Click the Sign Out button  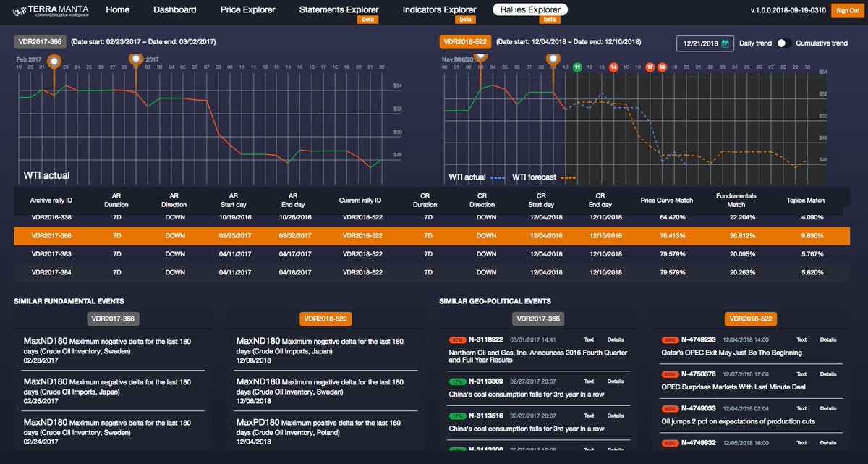[846, 10]
